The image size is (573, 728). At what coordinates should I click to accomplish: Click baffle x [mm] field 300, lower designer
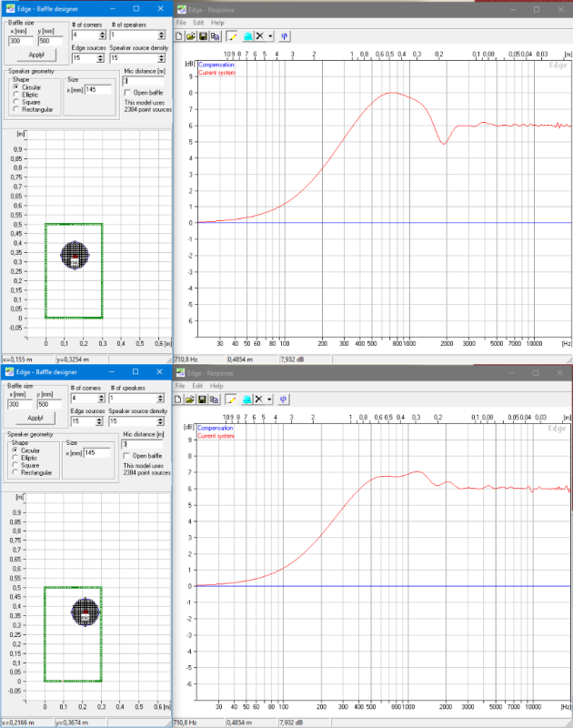click(x=20, y=404)
